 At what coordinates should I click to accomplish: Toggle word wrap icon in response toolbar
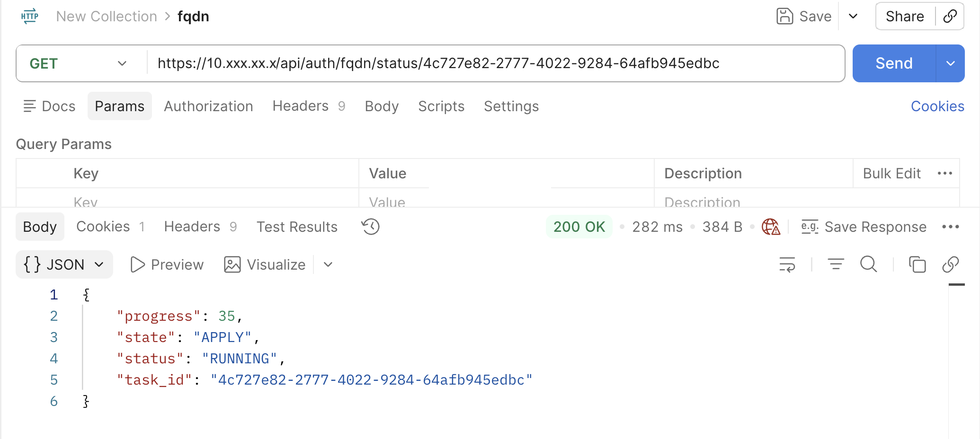pos(787,264)
